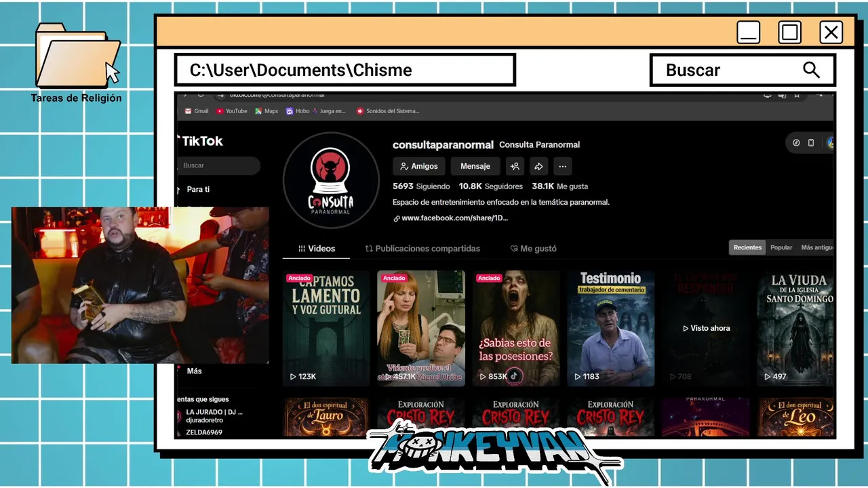868x488 pixels.
Task: Open the ZELDA6969 account
Action: pos(204,432)
